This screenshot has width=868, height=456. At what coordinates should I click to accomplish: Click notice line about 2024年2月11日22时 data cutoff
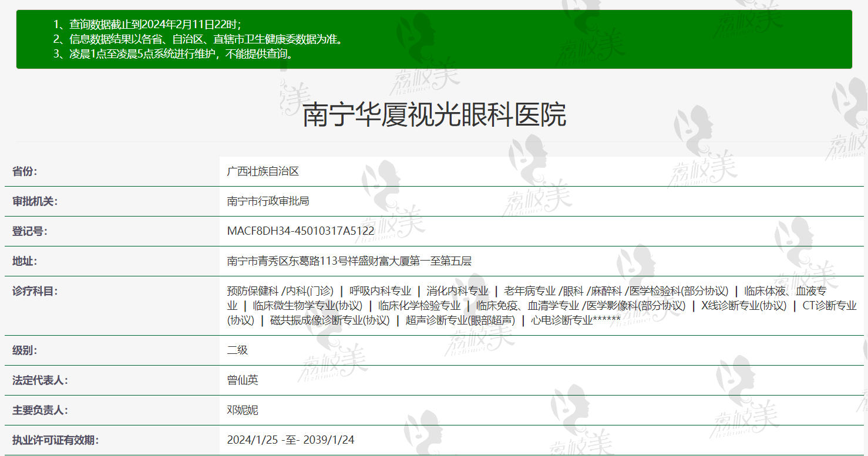click(x=147, y=25)
